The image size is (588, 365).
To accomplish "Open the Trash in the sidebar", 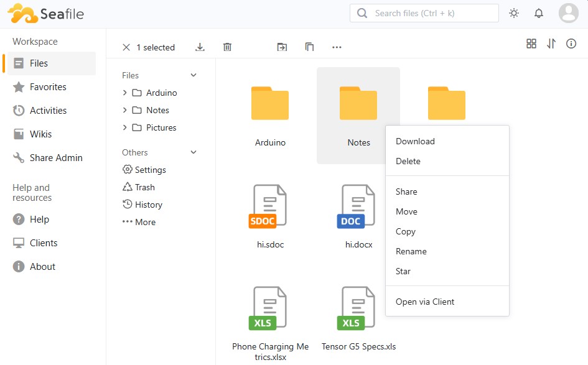I will coord(144,187).
